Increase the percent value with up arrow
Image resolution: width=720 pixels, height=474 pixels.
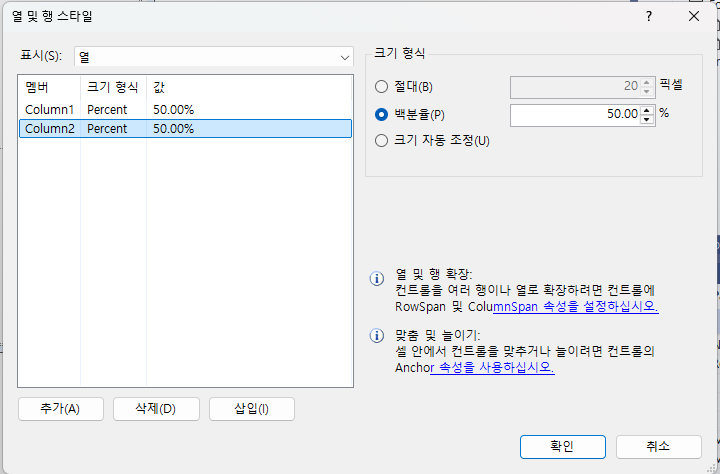[647, 110]
